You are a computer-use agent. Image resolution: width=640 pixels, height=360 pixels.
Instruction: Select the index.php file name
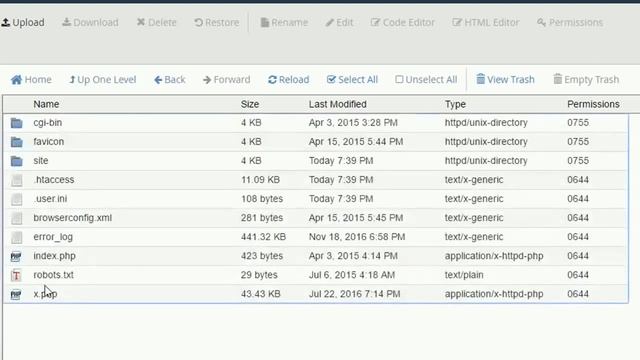[x=54, y=256]
